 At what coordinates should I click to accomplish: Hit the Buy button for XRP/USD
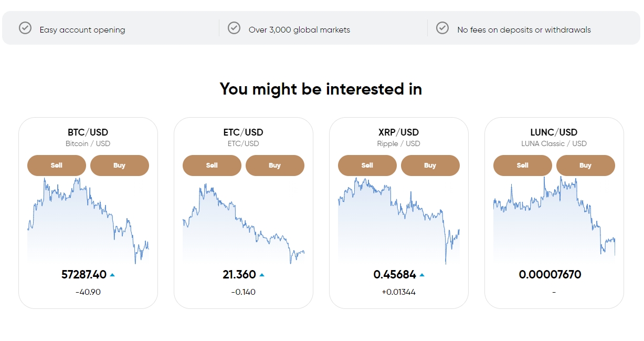430,166
